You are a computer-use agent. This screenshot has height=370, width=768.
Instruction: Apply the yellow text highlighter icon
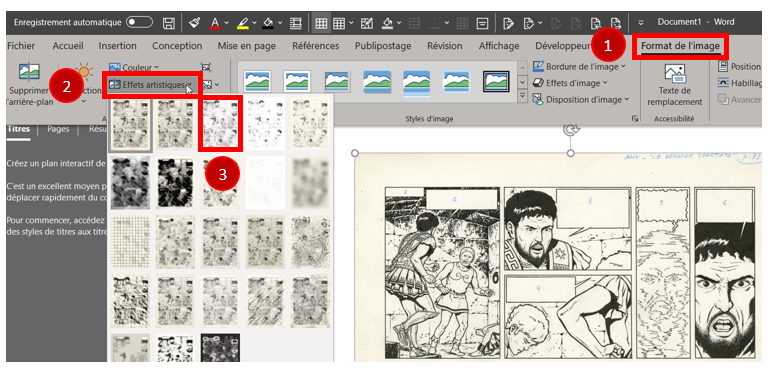point(242,23)
